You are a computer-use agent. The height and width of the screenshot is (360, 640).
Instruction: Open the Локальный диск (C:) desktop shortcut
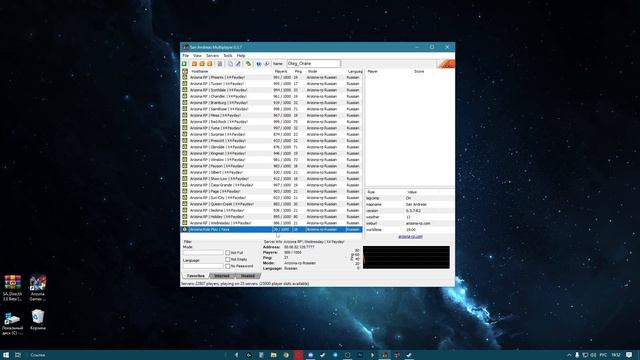tap(12, 324)
